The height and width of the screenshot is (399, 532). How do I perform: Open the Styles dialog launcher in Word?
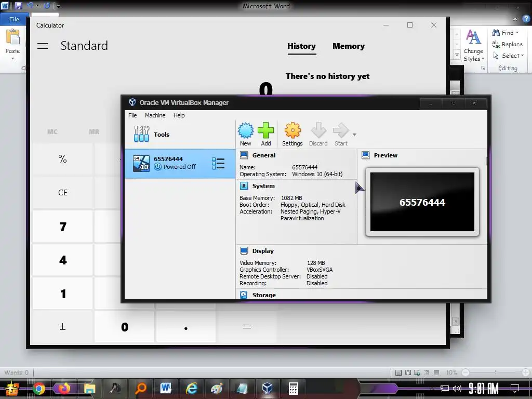click(x=483, y=68)
